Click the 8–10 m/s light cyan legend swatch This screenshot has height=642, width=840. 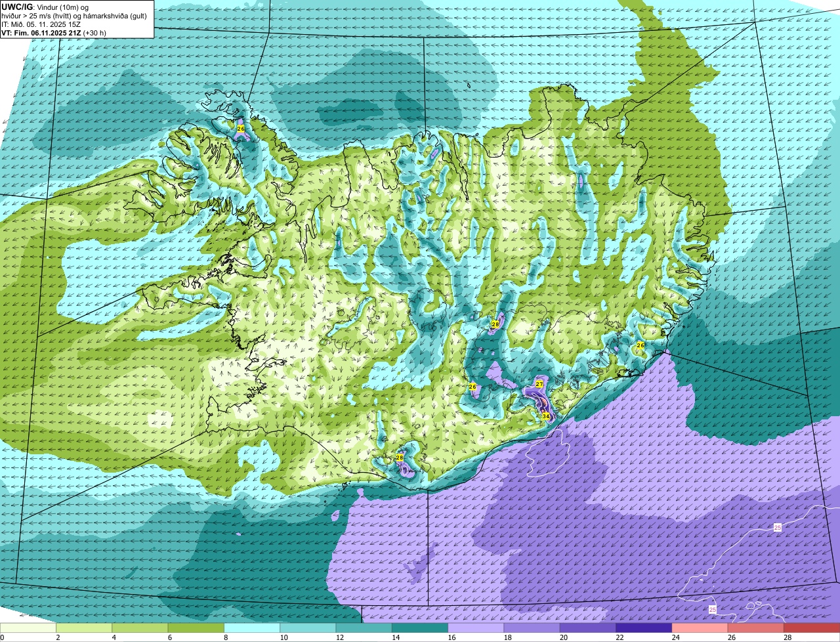coord(253,628)
